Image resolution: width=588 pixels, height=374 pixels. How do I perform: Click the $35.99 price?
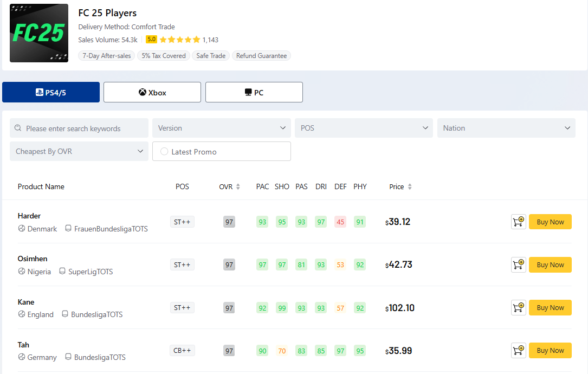399,351
